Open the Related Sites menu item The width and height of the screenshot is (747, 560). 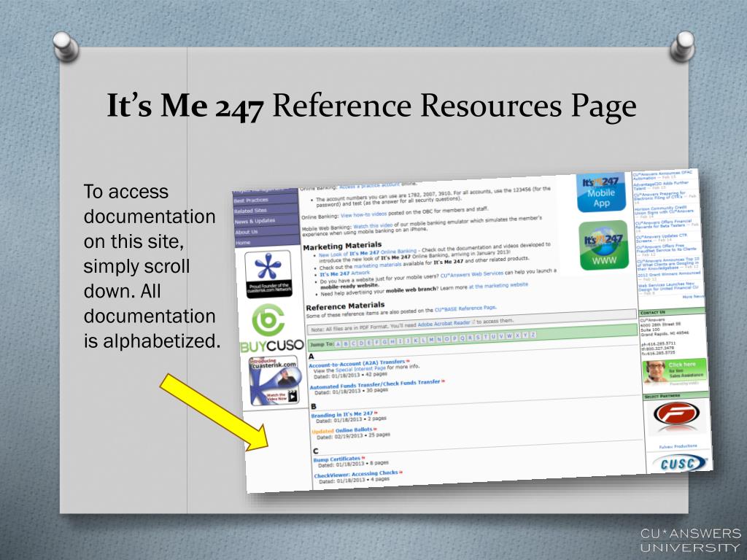[x=266, y=211]
